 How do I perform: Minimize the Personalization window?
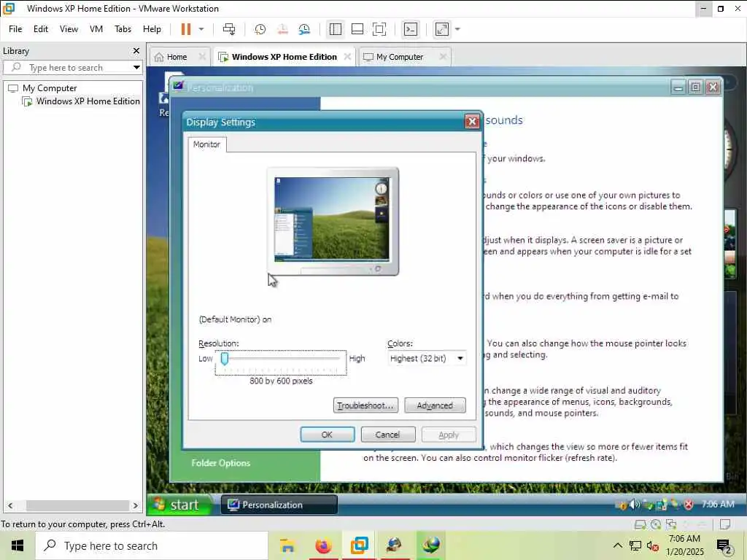pos(678,87)
